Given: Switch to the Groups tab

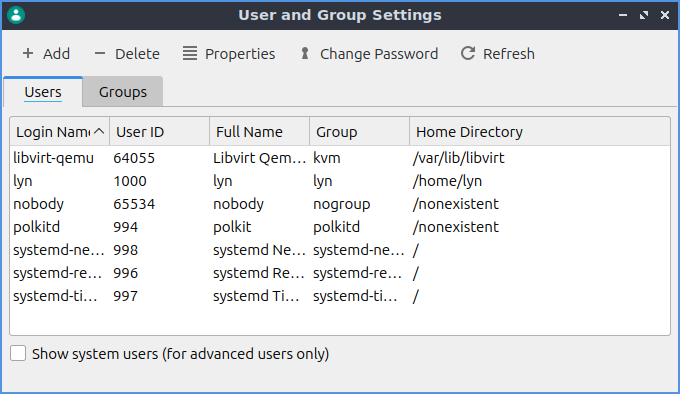Looking at the screenshot, I should pos(123,91).
